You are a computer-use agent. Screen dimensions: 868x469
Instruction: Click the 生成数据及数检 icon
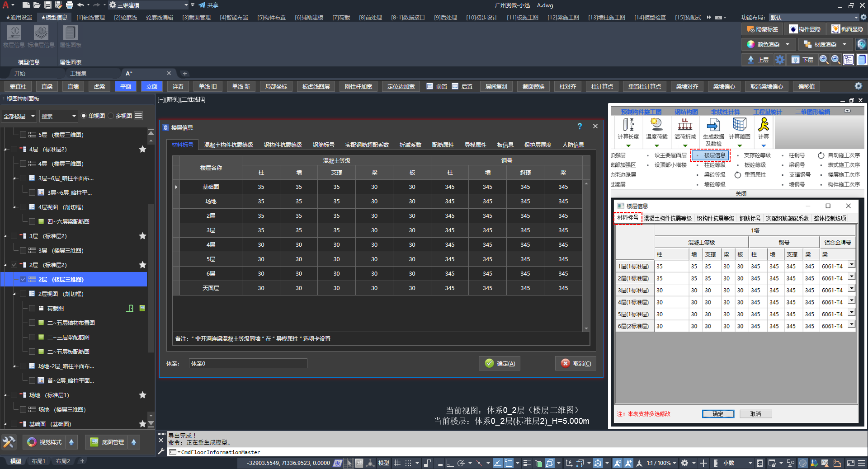click(x=713, y=125)
